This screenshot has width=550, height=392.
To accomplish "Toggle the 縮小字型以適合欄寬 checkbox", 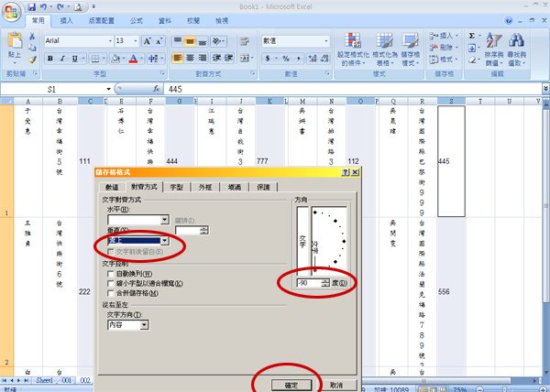I will 111,283.
